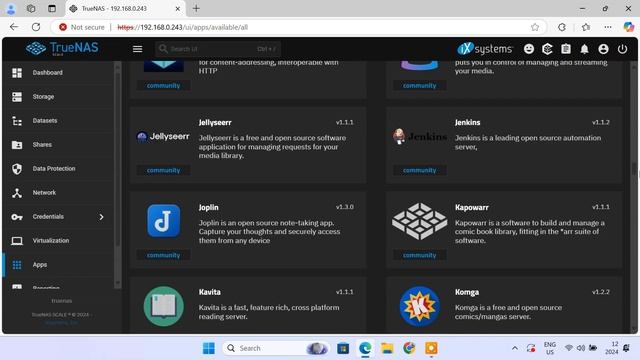Screen dimensions: 640x360
Task: Open the Copilot icon in Edge
Action: click(629, 27)
